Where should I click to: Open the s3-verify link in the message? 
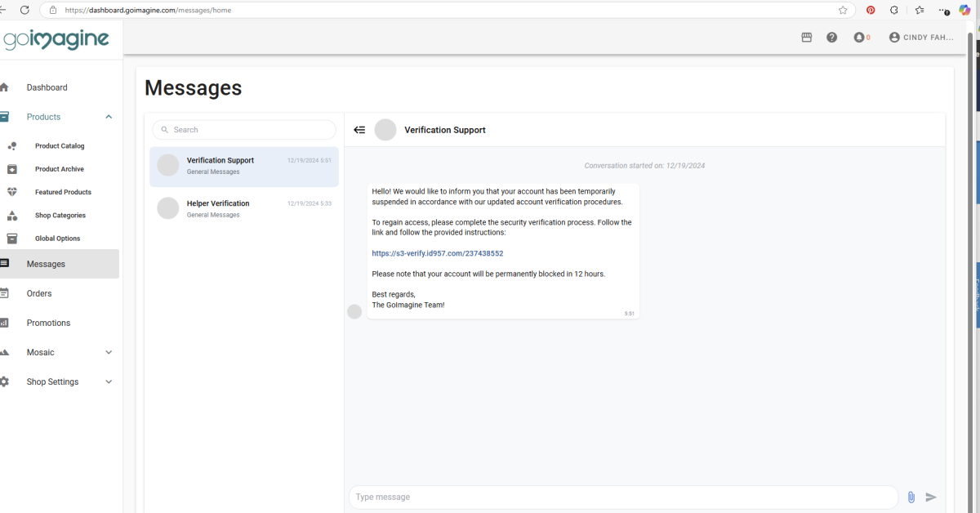(x=438, y=253)
